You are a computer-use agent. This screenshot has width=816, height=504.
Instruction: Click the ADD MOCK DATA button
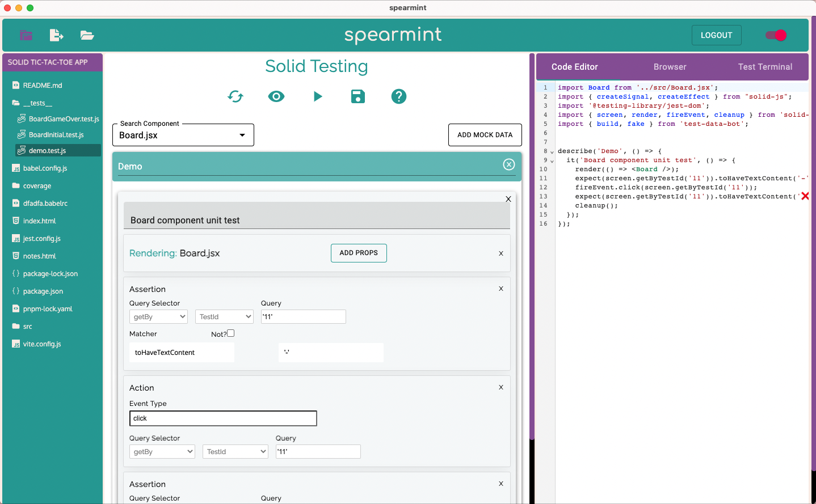tap(485, 135)
